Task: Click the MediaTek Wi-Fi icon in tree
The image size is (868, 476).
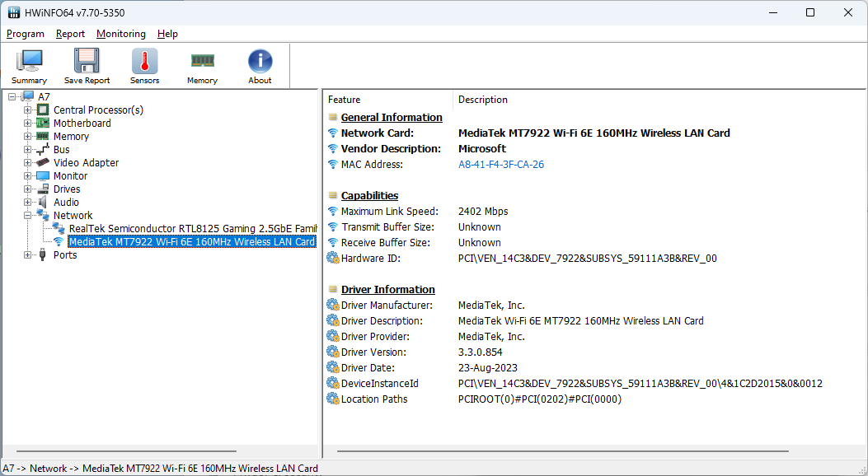Action: (x=59, y=241)
